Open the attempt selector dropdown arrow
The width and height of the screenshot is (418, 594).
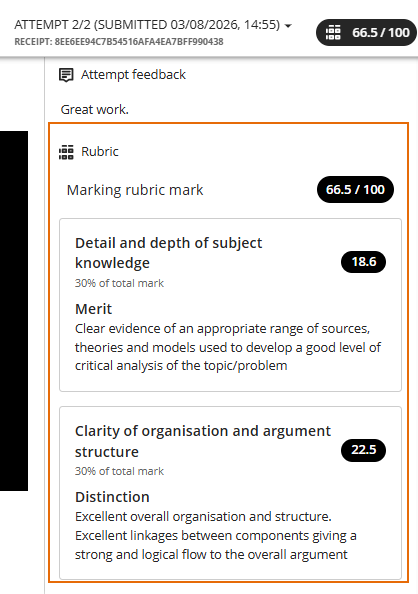[288, 26]
